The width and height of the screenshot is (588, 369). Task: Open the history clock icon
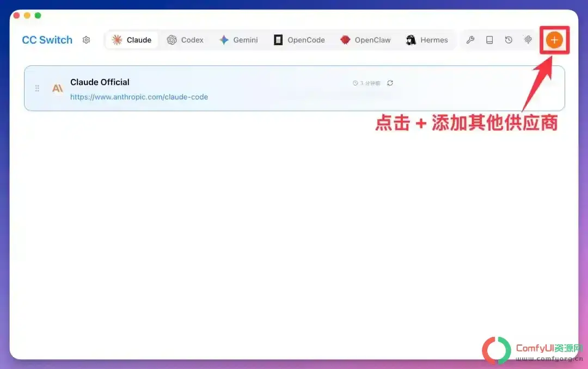509,40
